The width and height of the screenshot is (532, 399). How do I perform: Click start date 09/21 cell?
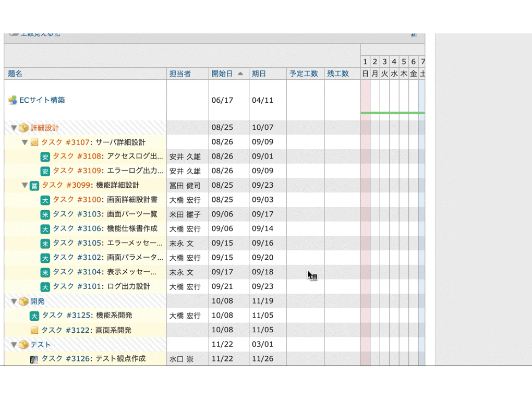(x=228, y=286)
